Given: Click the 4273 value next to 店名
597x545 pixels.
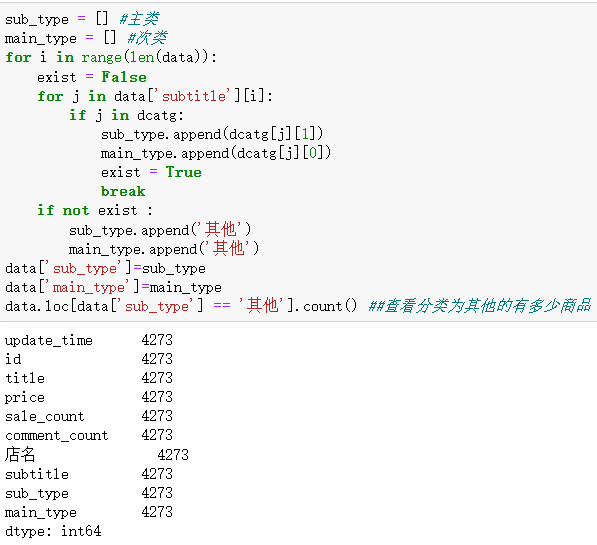Looking at the screenshot, I should click(173, 455).
